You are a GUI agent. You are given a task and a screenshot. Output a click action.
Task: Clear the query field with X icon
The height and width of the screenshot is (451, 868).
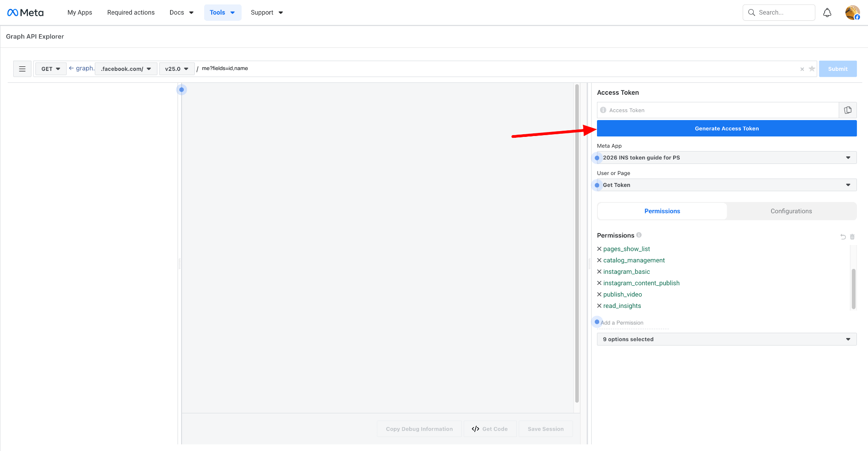[x=802, y=69]
